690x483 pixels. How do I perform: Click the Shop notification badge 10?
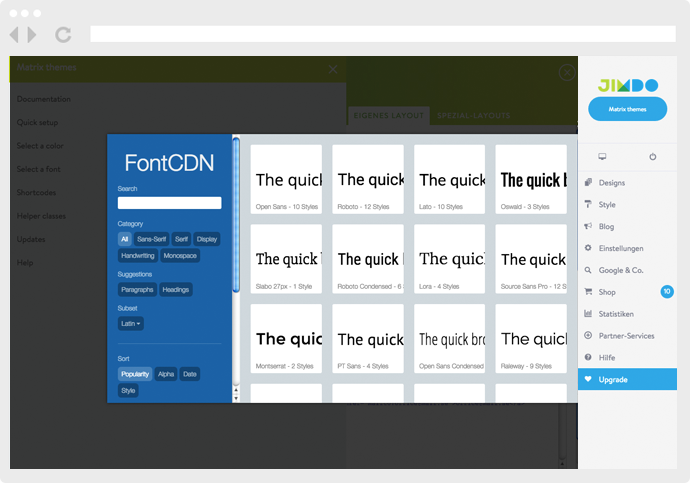pyautogui.click(x=667, y=291)
